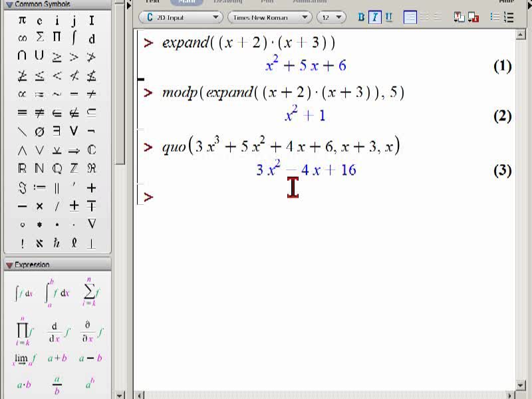Toggle underline formatting
Viewport: 532px width, 399px height.
point(389,17)
